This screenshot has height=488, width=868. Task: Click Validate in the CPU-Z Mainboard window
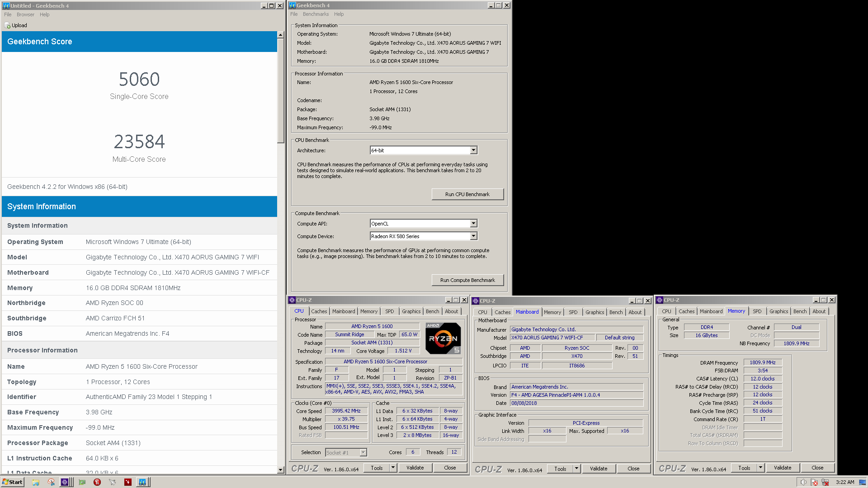tap(599, 469)
